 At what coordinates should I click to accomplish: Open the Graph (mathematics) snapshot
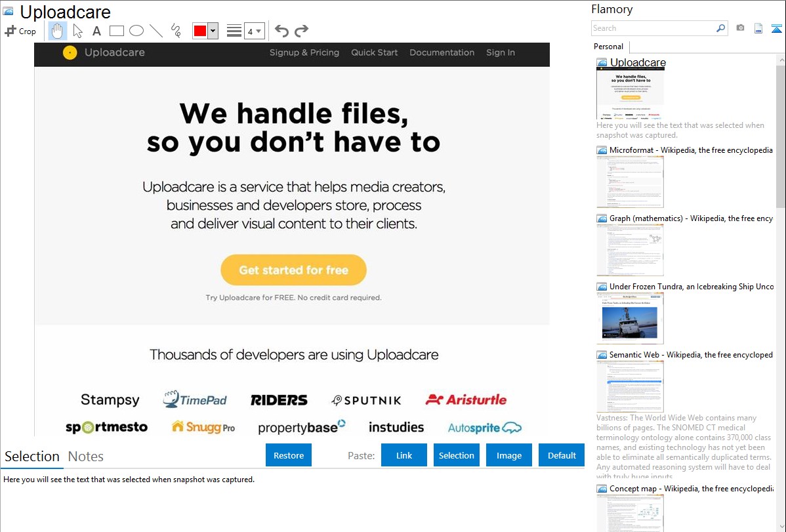(691, 218)
